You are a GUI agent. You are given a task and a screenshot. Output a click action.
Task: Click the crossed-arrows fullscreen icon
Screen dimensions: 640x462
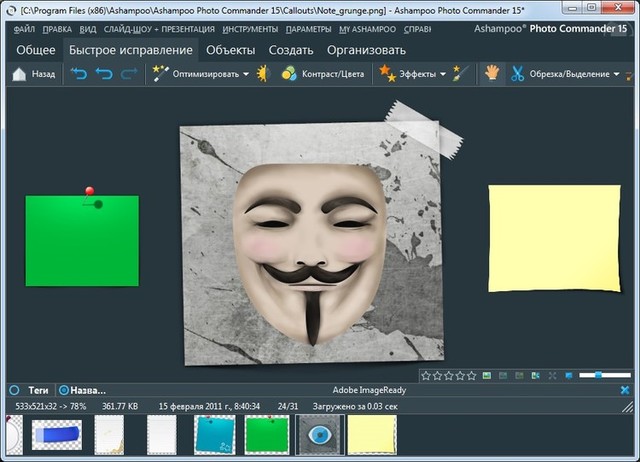tap(552, 375)
